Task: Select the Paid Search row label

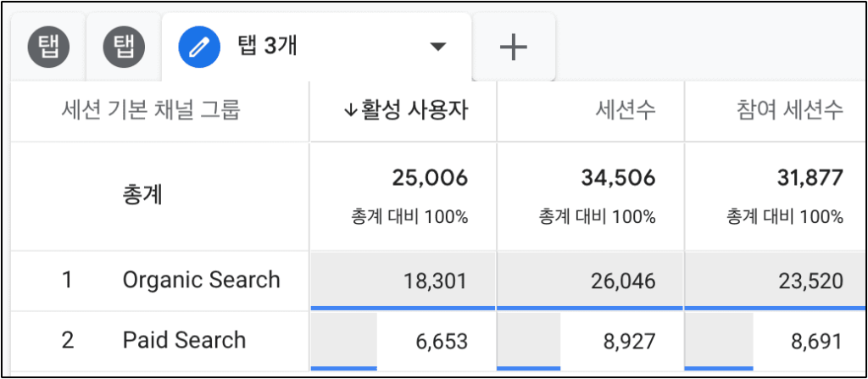Action: (184, 340)
